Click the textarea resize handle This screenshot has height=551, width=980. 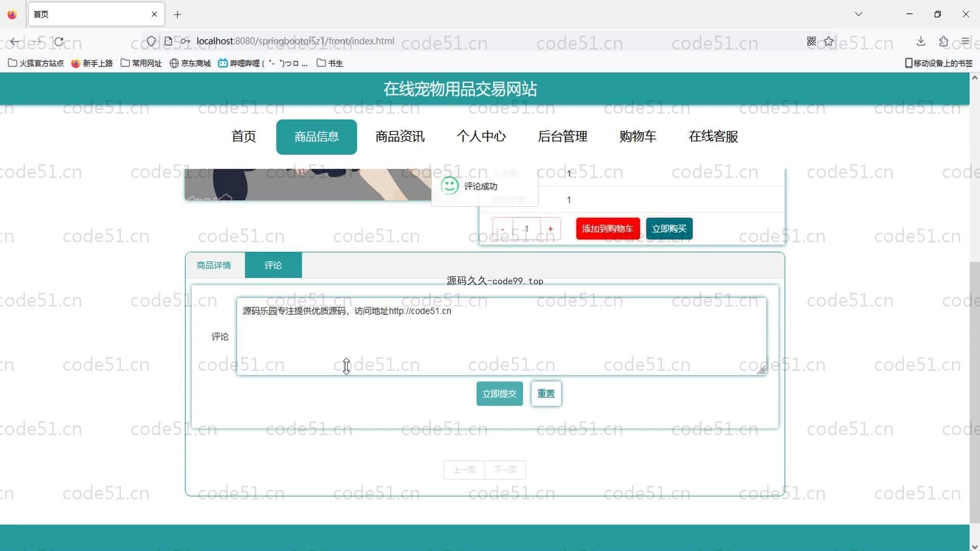[x=761, y=370]
